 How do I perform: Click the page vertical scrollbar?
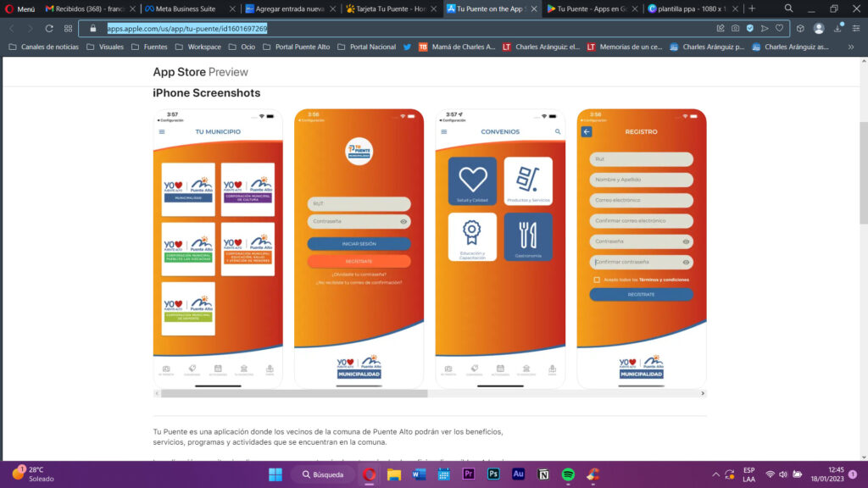[864, 173]
